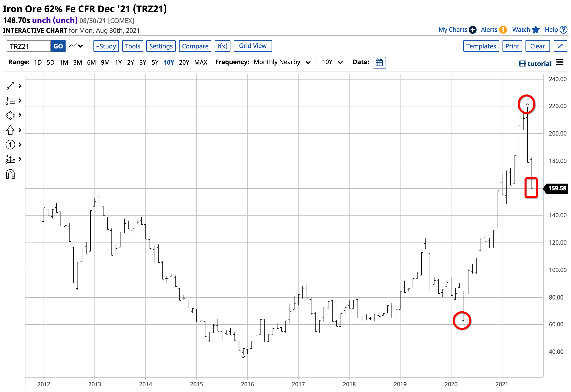
Task: Open the f(x) expressions button
Action: click(x=223, y=46)
